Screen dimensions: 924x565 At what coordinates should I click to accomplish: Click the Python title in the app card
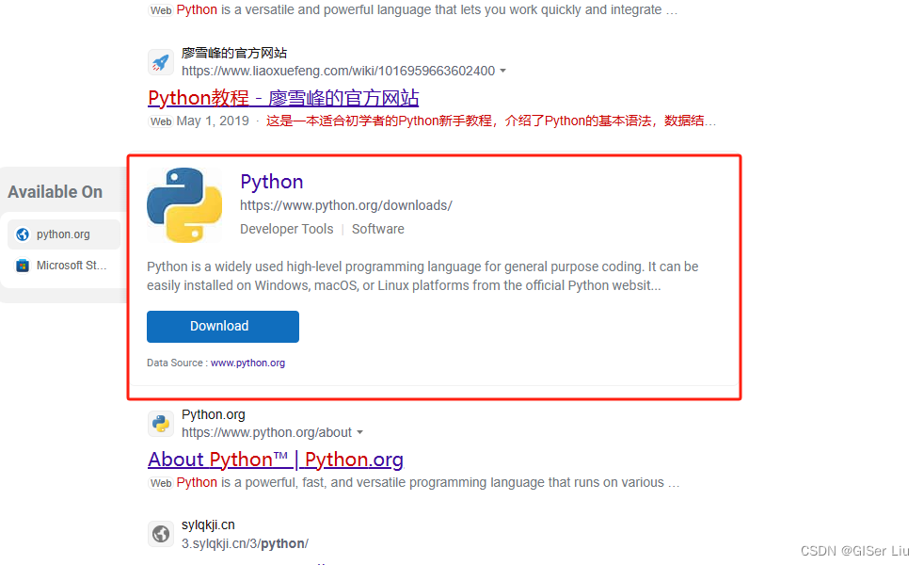point(272,182)
